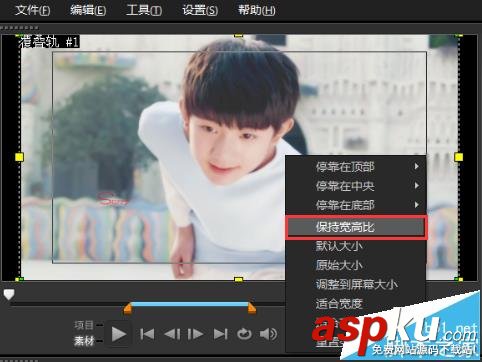Open the 工具(T) menu
Viewport: 482px width, 362px height.
point(144,10)
